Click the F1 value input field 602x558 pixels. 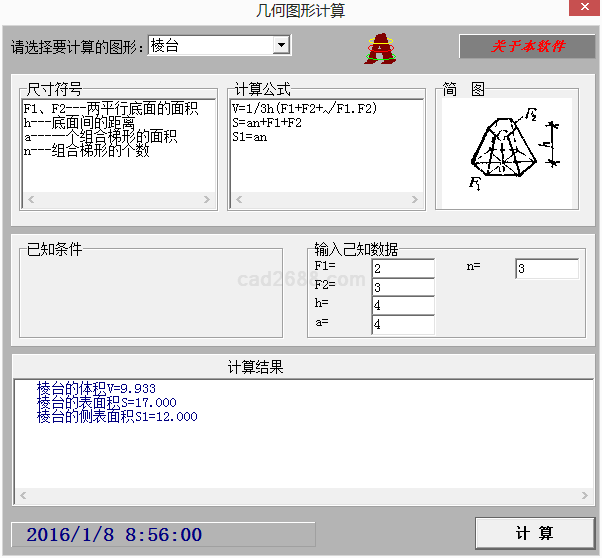[402, 269]
